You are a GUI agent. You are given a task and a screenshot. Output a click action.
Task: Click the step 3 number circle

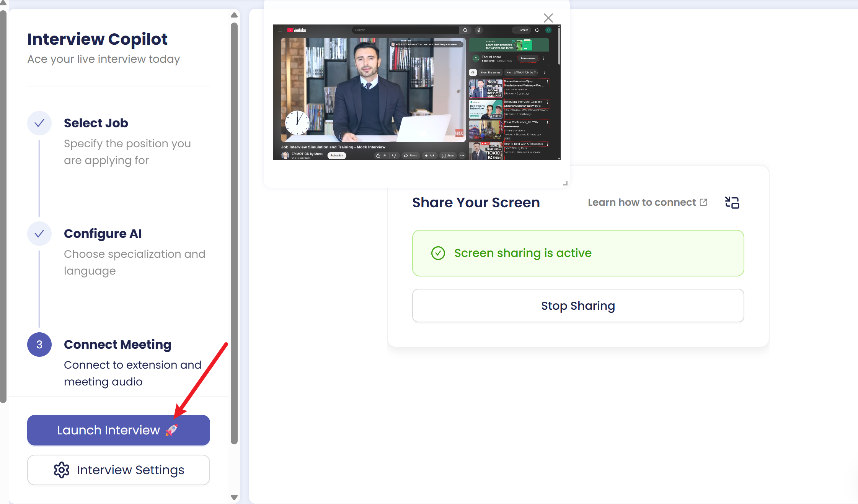[x=39, y=345]
